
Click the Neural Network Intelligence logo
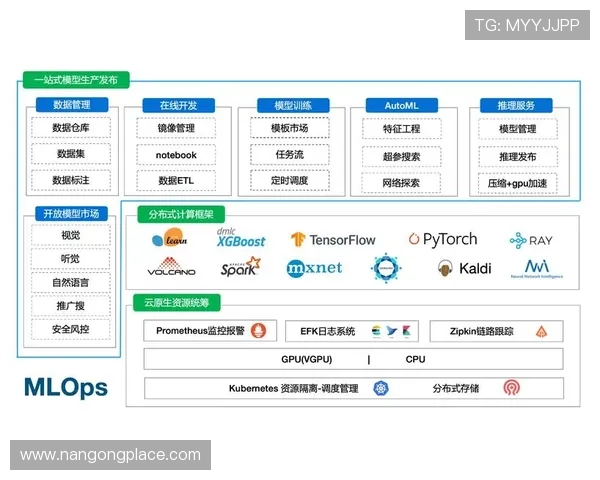click(x=536, y=269)
